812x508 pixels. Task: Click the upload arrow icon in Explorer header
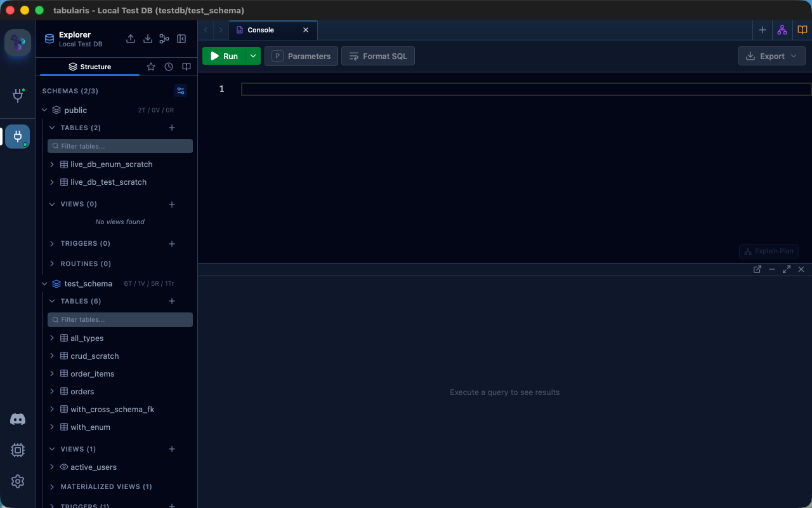coord(131,39)
